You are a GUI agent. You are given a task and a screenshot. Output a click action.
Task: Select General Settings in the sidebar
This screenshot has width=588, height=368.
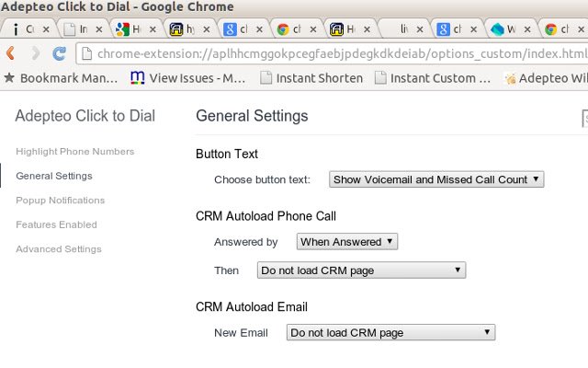(54, 176)
